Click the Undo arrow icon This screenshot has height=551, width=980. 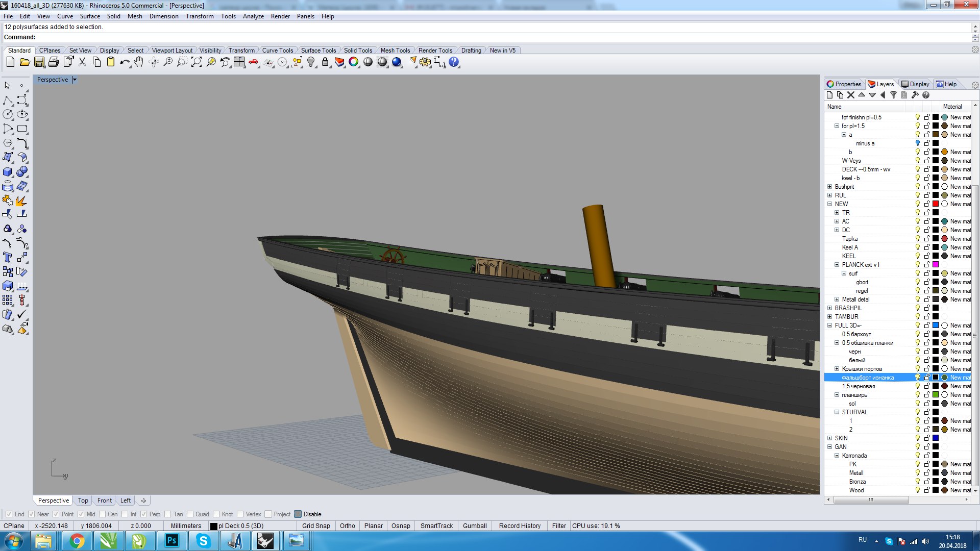point(125,62)
